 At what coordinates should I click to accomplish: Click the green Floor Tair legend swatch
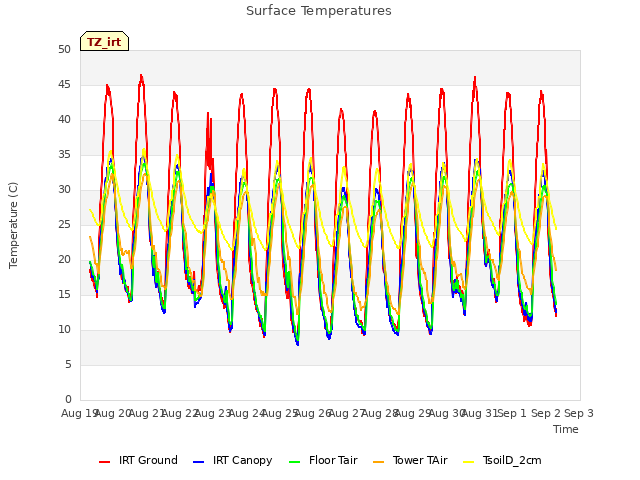point(295,462)
